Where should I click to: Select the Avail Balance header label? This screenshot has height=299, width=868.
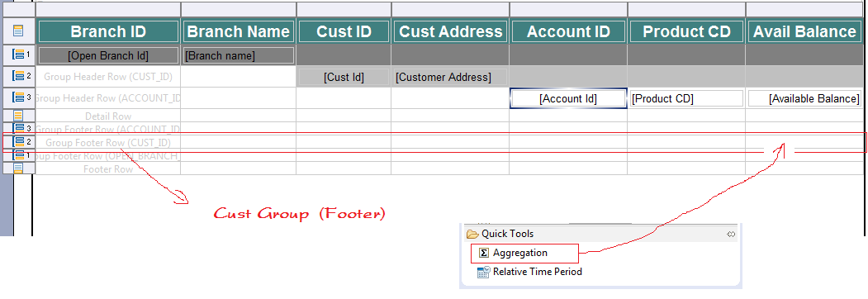[x=805, y=31]
